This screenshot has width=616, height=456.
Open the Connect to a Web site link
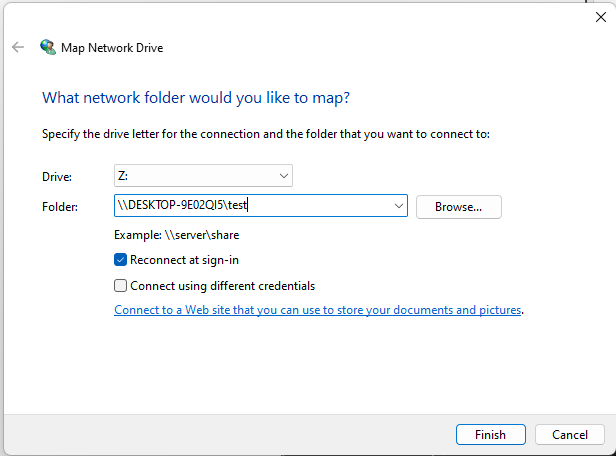coord(317,310)
